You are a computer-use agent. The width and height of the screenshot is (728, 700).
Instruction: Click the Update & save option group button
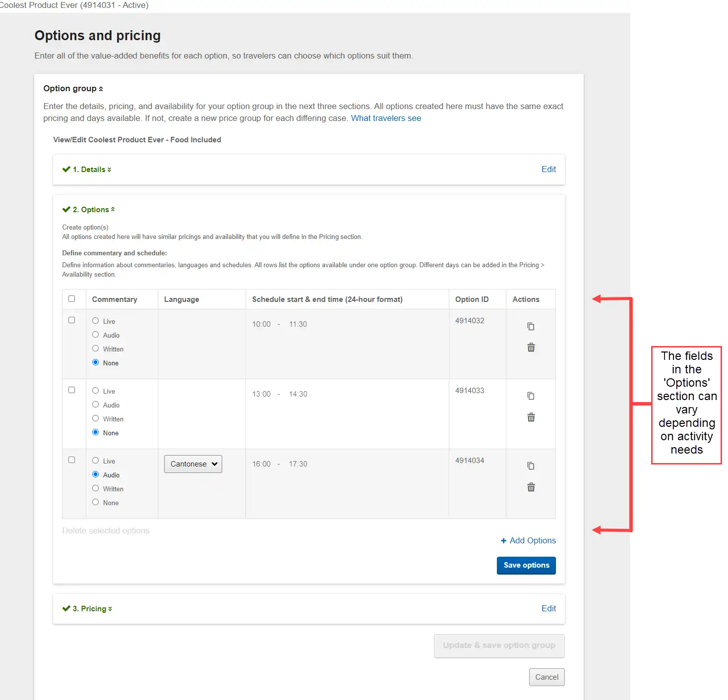click(499, 646)
